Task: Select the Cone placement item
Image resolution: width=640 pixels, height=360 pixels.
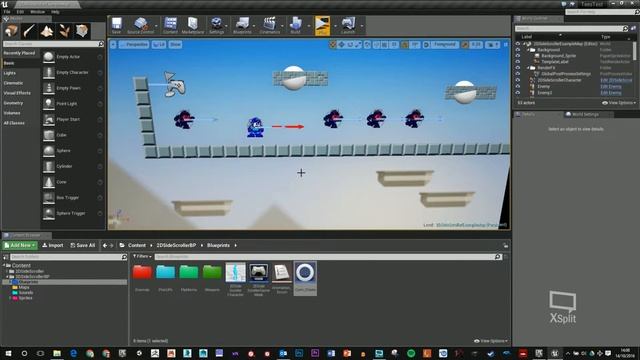Action: pos(73,182)
